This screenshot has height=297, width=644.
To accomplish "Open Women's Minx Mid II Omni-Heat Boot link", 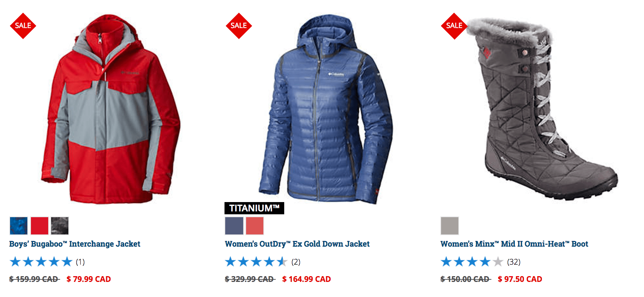I will tap(514, 244).
